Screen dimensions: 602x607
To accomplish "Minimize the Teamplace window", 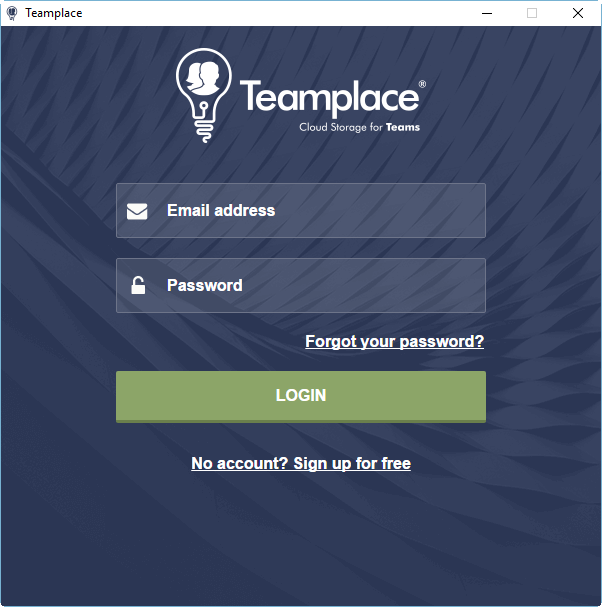I will coord(487,13).
